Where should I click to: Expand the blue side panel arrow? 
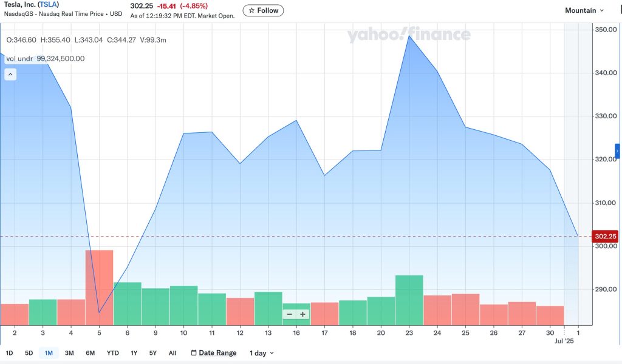618,151
